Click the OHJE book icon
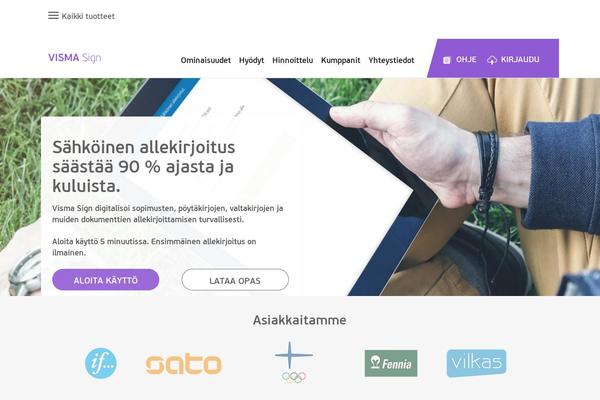The width and height of the screenshot is (600, 400). [447, 60]
